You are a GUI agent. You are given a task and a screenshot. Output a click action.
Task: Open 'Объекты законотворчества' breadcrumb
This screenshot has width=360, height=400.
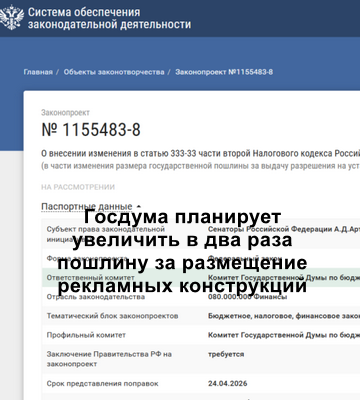[114, 72]
